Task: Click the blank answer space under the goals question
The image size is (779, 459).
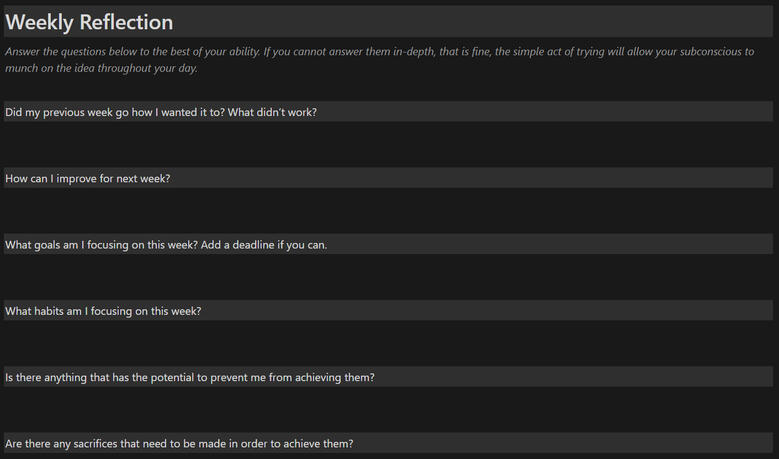Action: click(x=389, y=277)
